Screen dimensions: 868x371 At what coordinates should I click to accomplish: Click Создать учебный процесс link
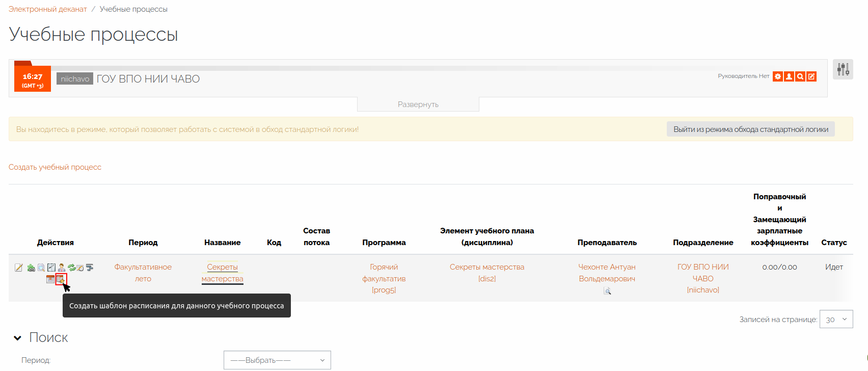tap(55, 167)
